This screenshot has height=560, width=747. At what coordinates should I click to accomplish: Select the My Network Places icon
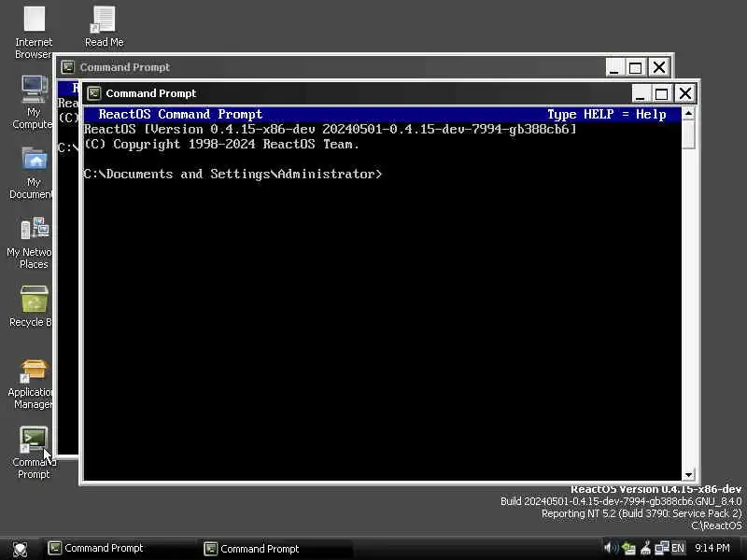pyautogui.click(x=35, y=229)
